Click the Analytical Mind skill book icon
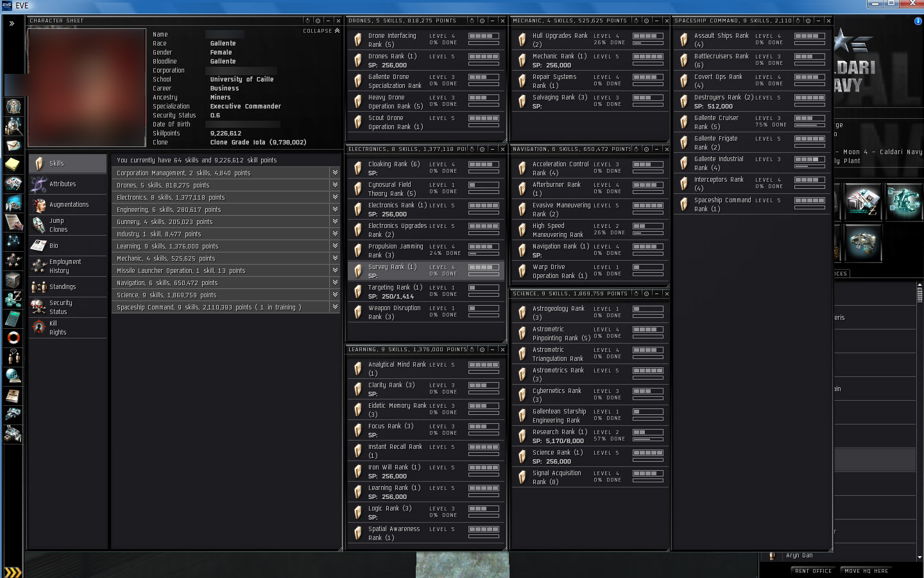924x578 pixels. (358, 369)
